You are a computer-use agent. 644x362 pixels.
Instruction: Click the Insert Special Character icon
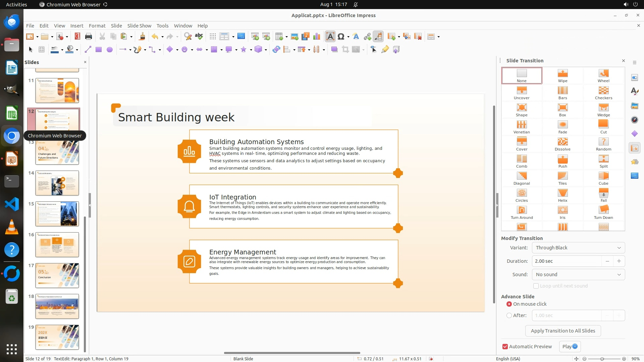point(341,37)
